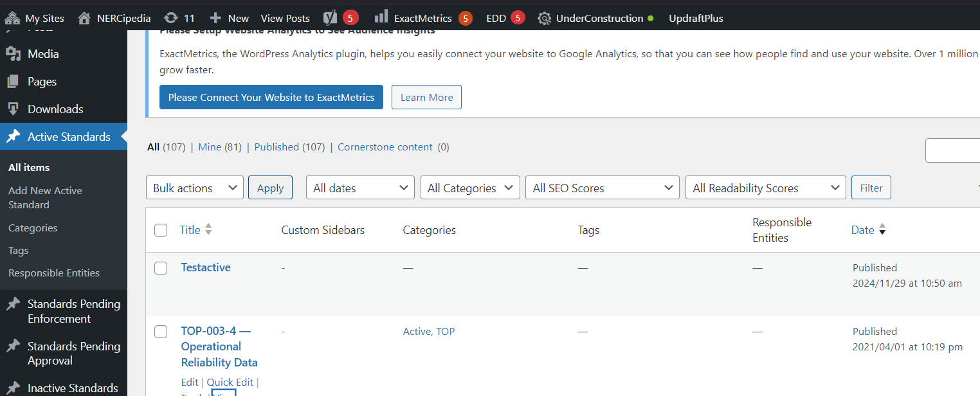Check the TOP-003-4 row checkbox
980x396 pixels.
161,332
